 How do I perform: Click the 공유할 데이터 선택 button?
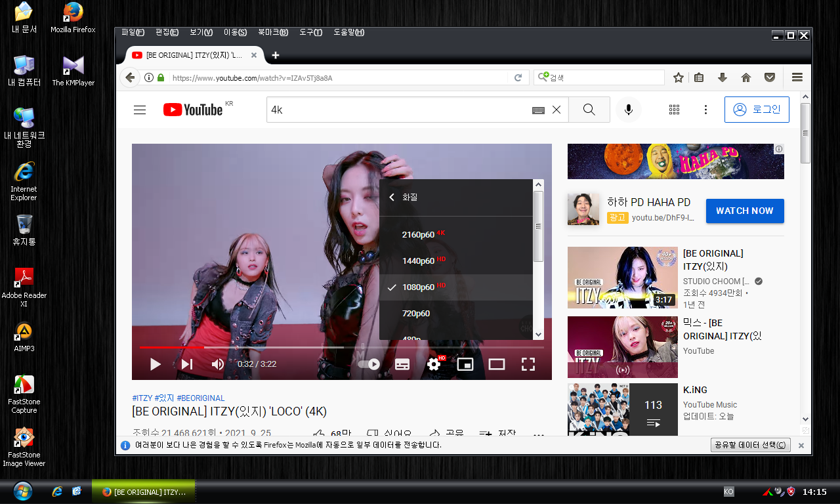pos(751,445)
